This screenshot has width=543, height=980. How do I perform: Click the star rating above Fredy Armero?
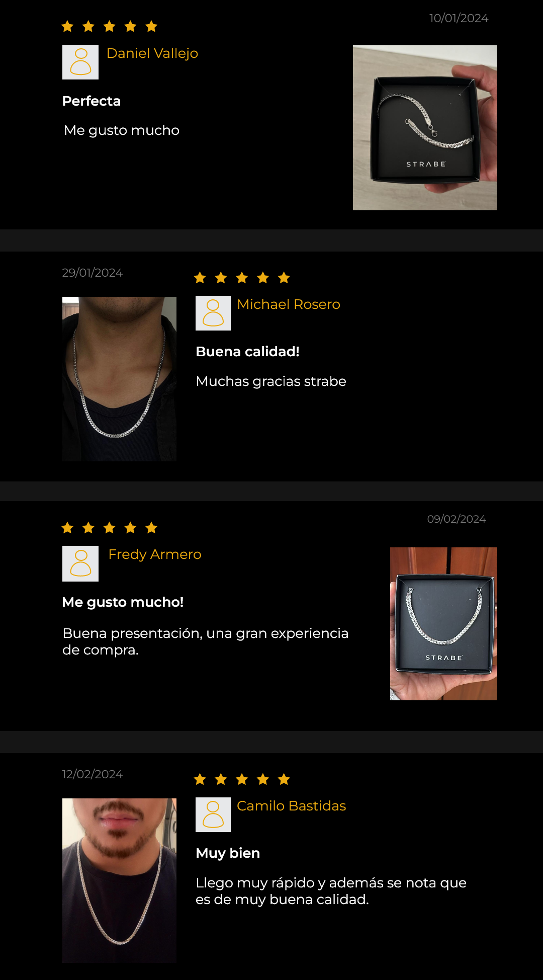110,528
